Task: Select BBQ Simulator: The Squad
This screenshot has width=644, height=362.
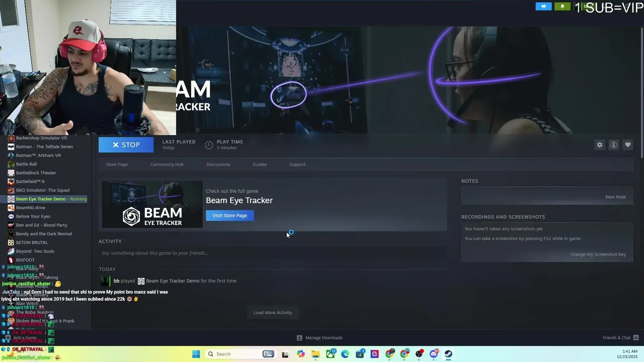Action: tap(43, 190)
